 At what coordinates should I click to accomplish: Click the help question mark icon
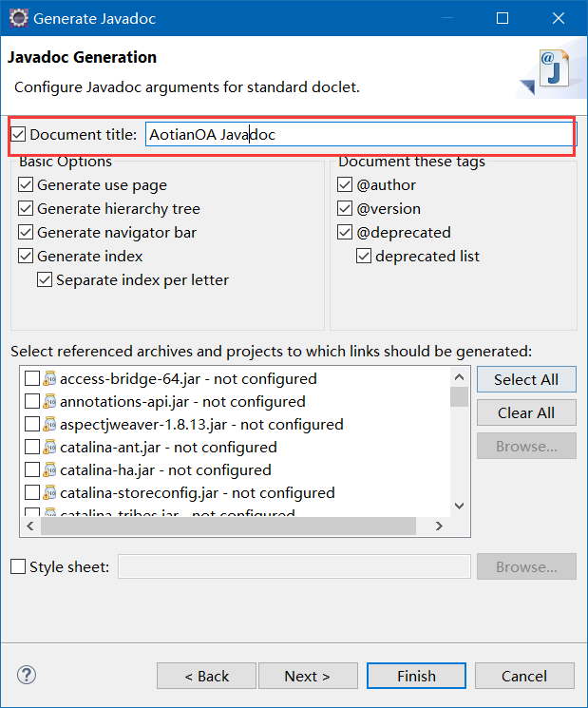click(x=27, y=675)
